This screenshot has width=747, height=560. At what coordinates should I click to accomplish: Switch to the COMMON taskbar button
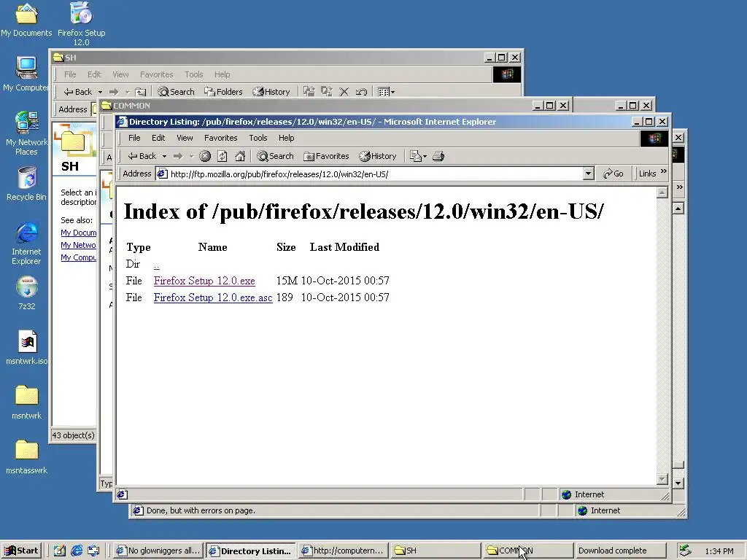tap(527, 551)
